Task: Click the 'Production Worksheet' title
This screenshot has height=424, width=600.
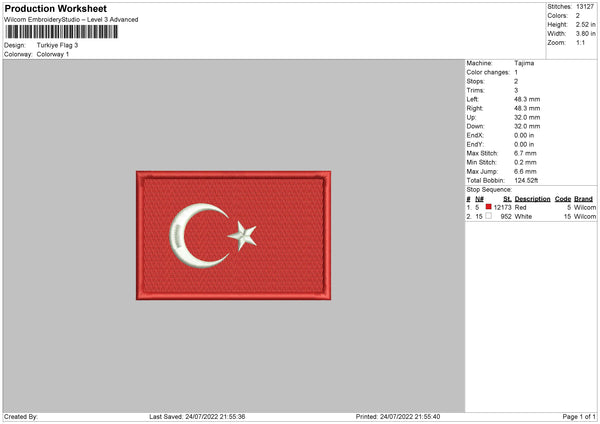Action: point(56,8)
